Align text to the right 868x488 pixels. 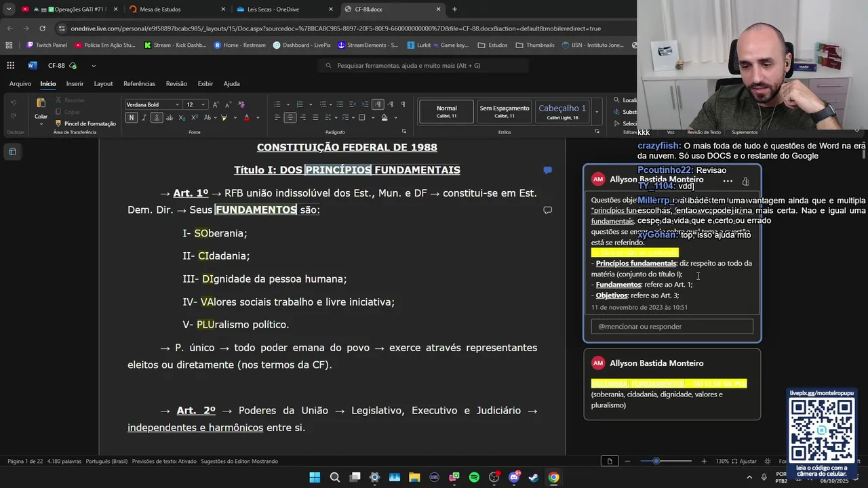click(302, 117)
